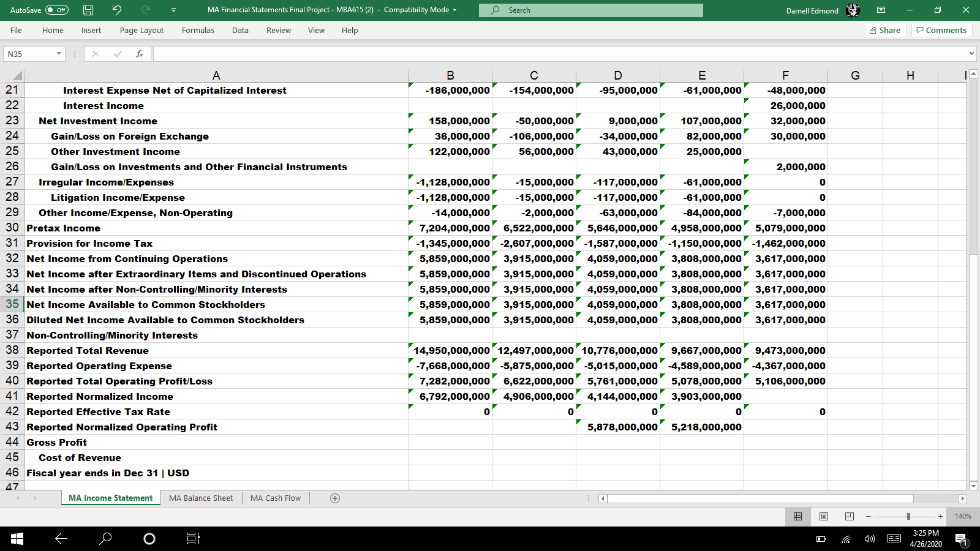Viewport: 980px width, 551px height.
Task: Open Ribbon Display Options icon
Action: (x=881, y=10)
